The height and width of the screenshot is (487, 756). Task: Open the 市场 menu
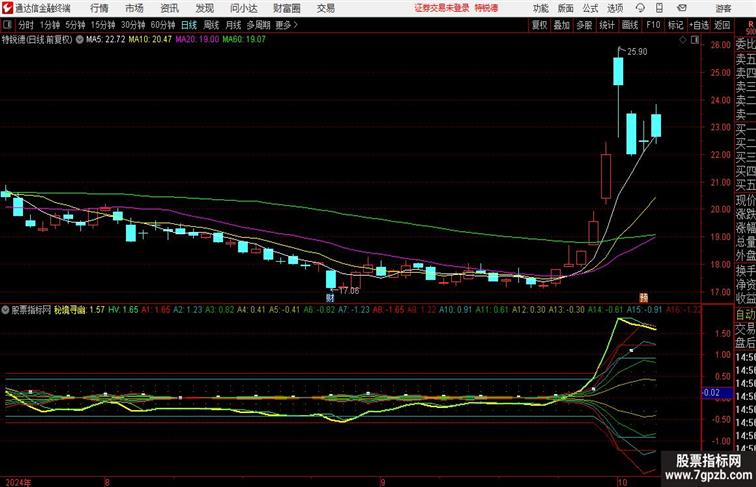pos(134,8)
